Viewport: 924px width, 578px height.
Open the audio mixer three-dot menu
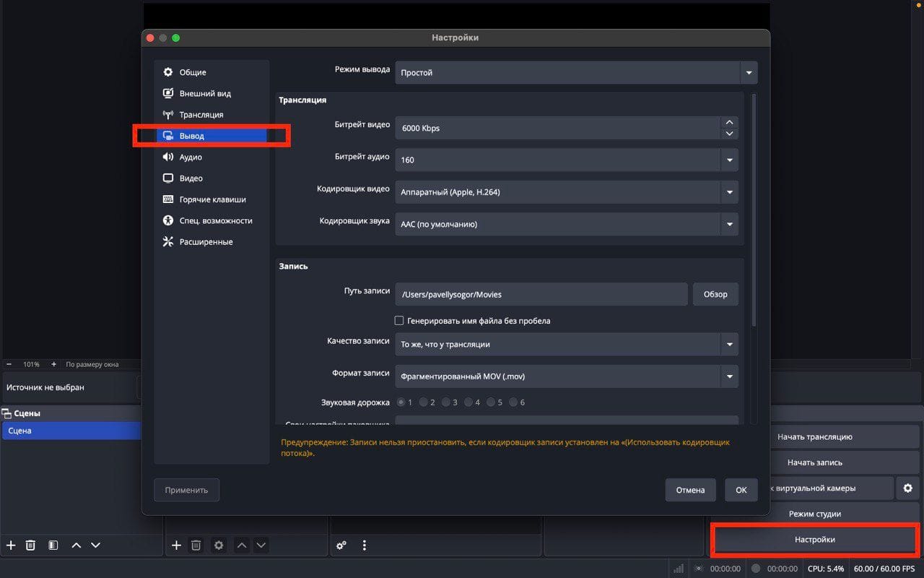(x=365, y=545)
